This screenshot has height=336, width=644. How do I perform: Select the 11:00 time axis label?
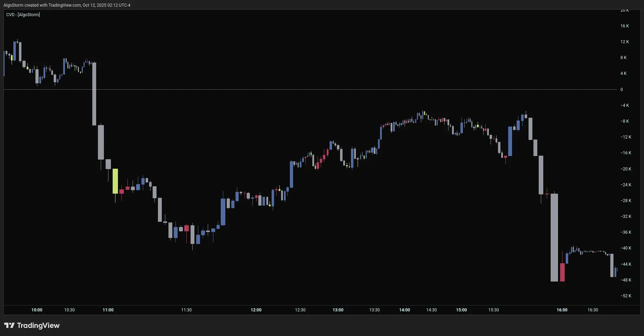click(108, 310)
